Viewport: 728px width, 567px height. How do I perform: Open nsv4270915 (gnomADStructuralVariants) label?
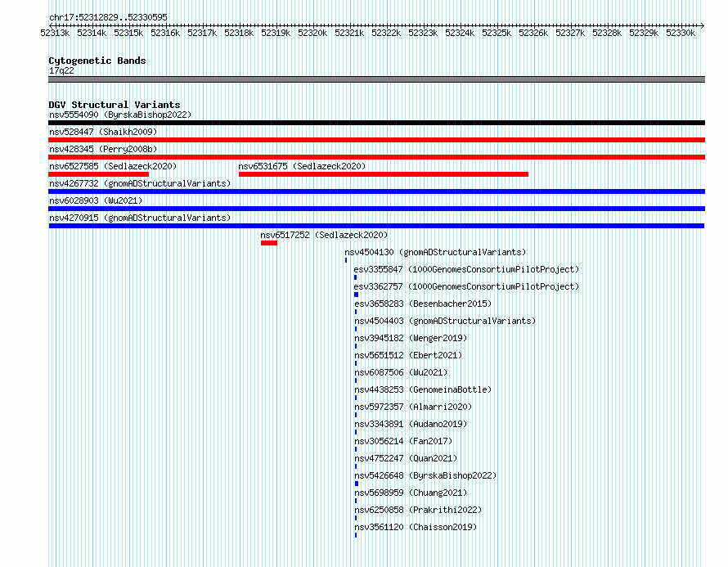(x=140, y=218)
